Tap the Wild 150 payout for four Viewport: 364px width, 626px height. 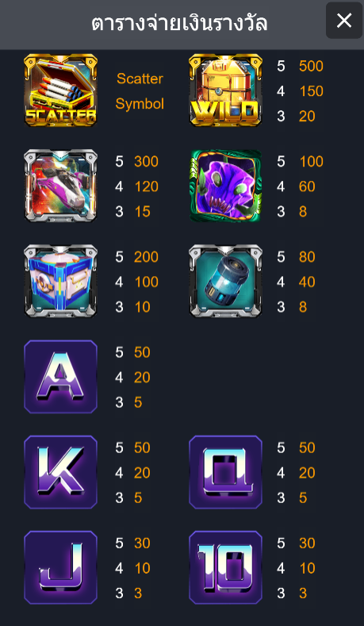[311, 91]
